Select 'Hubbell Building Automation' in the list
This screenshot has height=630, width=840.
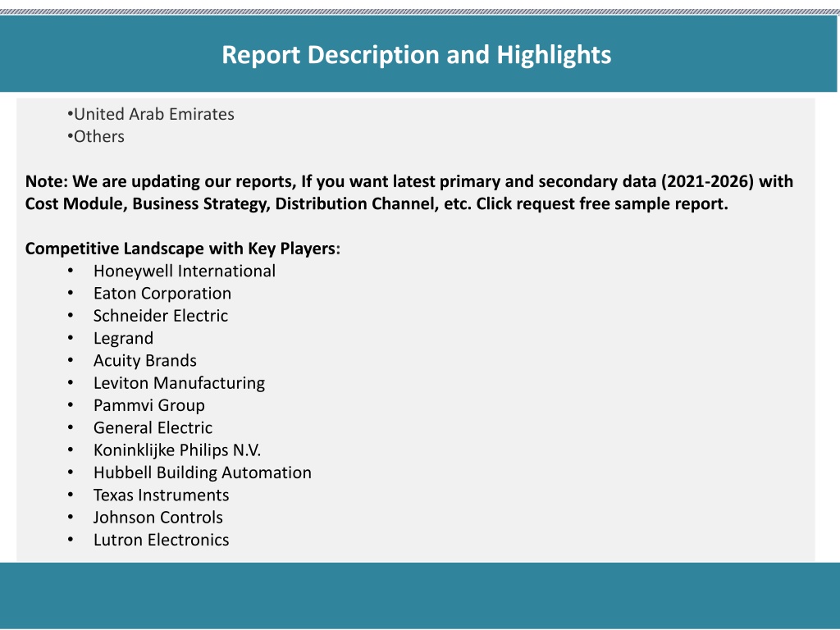click(202, 473)
